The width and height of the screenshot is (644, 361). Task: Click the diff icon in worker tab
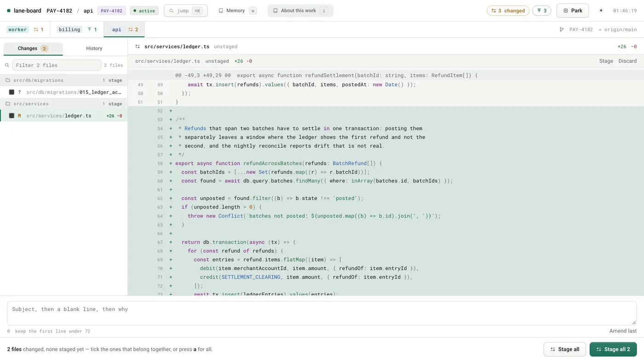point(36,29)
